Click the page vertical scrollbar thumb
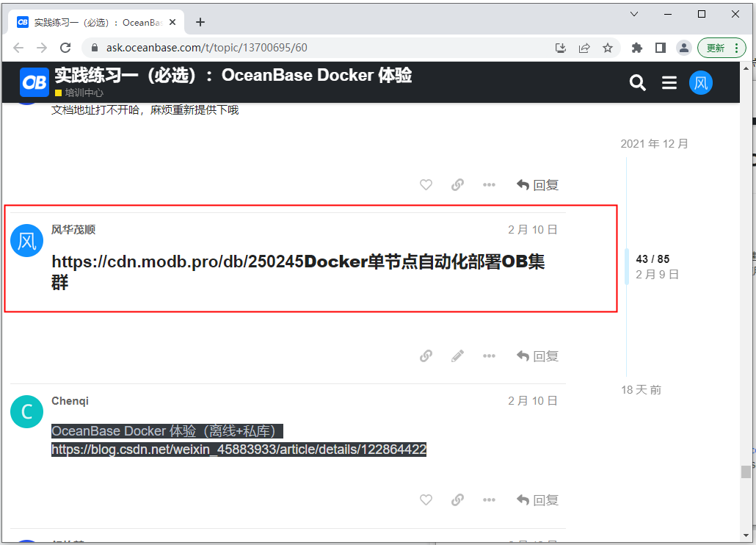Screen dimensions: 756x545 pyautogui.click(x=746, y=472)
